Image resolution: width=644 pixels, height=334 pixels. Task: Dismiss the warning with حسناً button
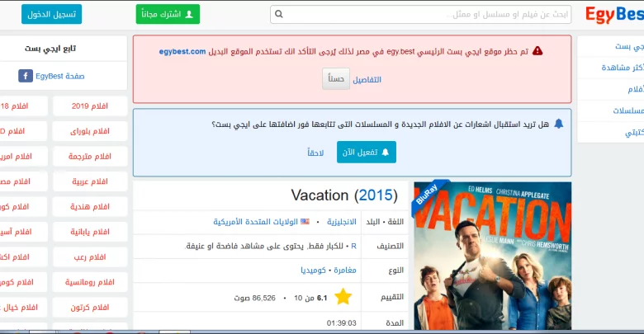[336, 79]
